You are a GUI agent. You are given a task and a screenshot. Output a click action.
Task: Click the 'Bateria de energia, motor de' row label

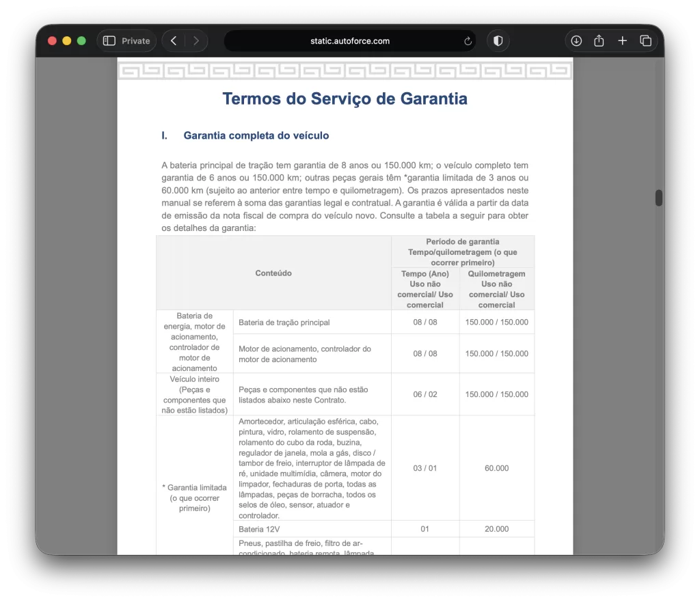tap(195, 342)
